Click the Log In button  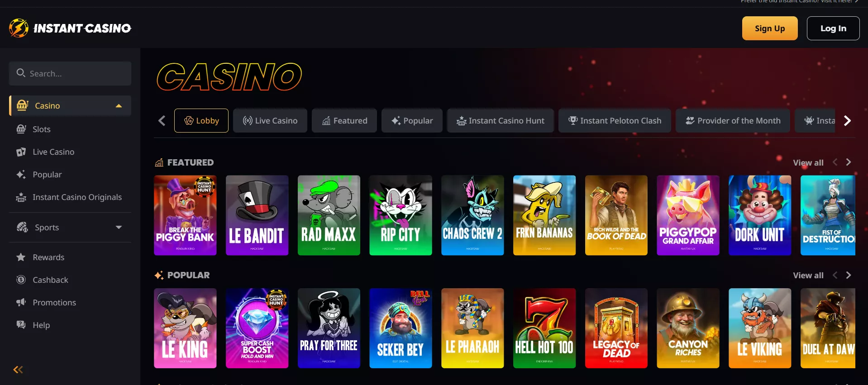pyautogui.click(x=833, y=29)
